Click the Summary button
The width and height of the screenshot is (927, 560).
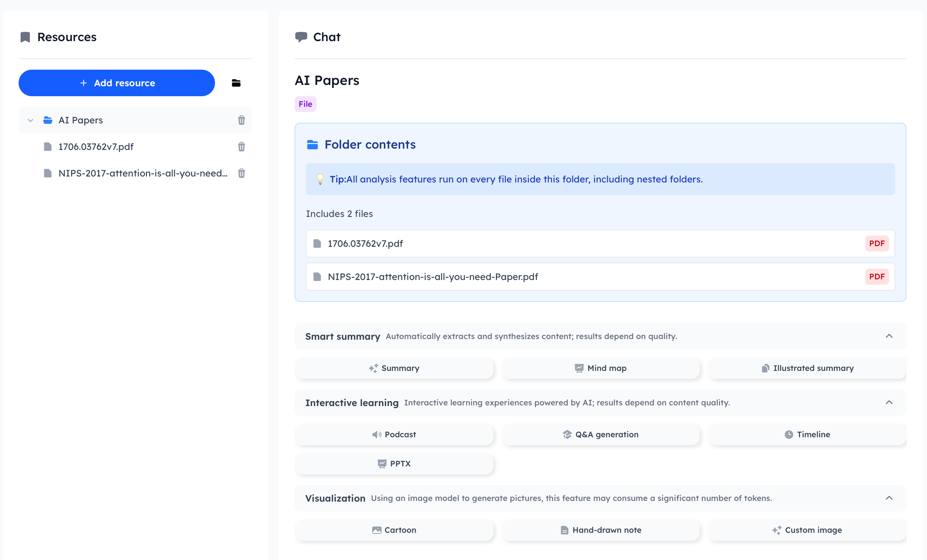pos(394,368)
